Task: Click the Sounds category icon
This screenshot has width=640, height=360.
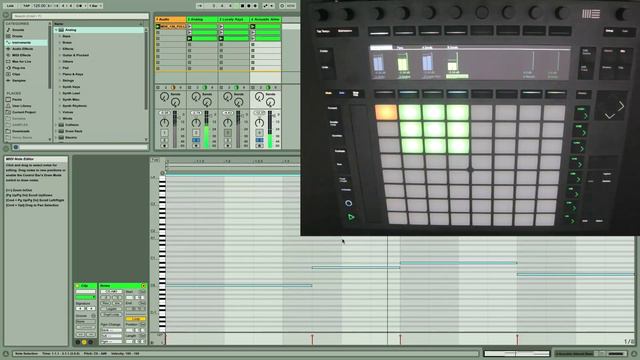Action: coord(8,30)
